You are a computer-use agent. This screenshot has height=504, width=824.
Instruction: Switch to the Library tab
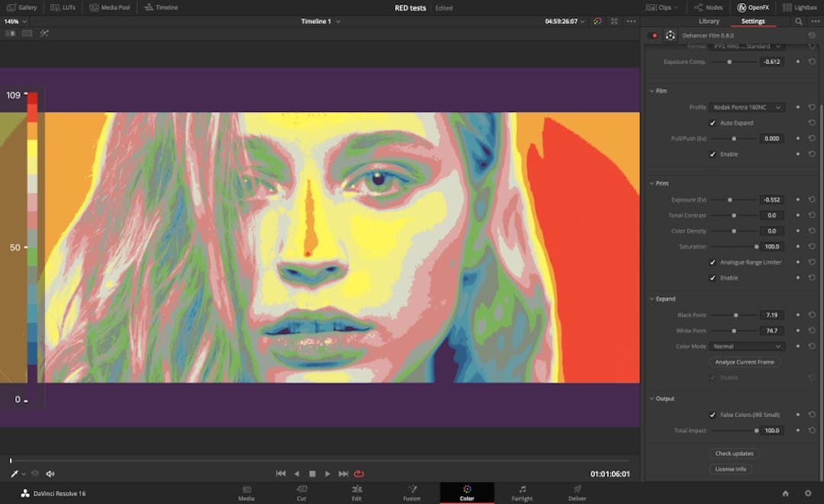tap(709, 21)
